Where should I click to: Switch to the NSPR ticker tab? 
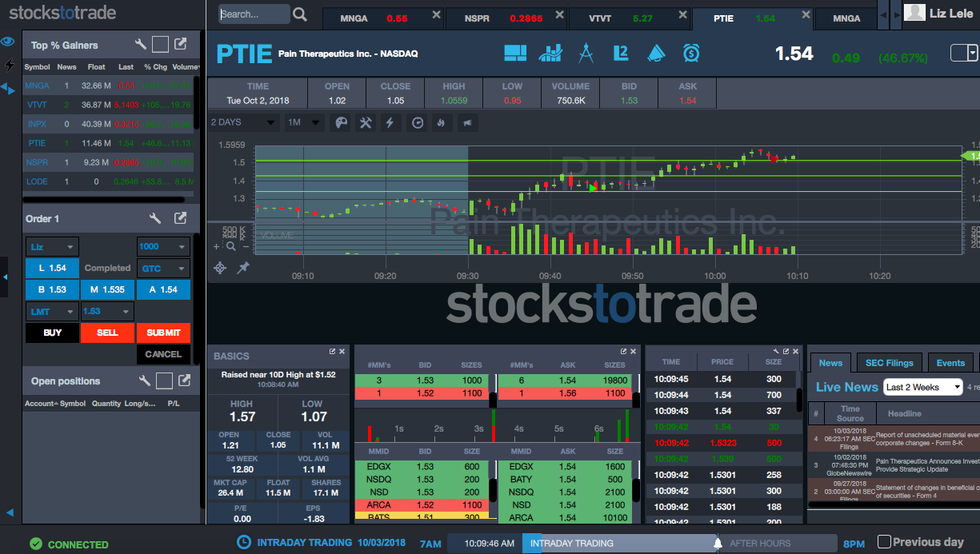pyautogui.click(x=506, y=18)
